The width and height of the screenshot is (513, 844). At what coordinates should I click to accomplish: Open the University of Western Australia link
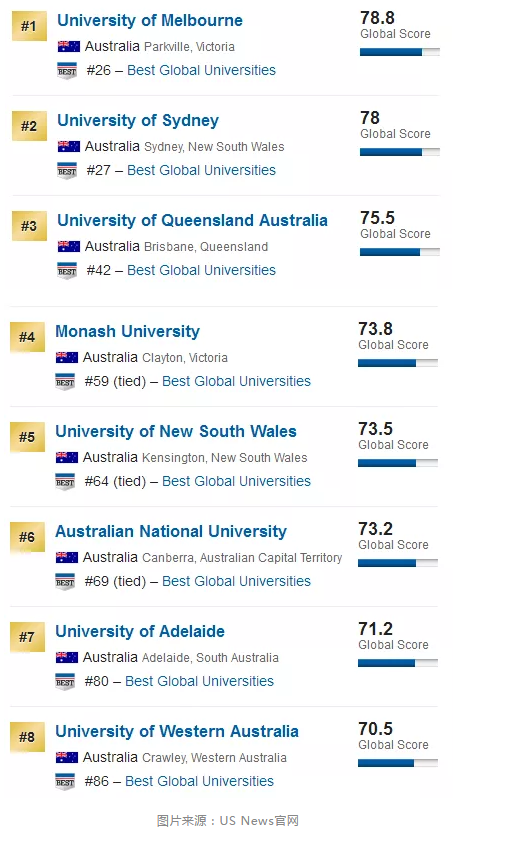(177, 731)
